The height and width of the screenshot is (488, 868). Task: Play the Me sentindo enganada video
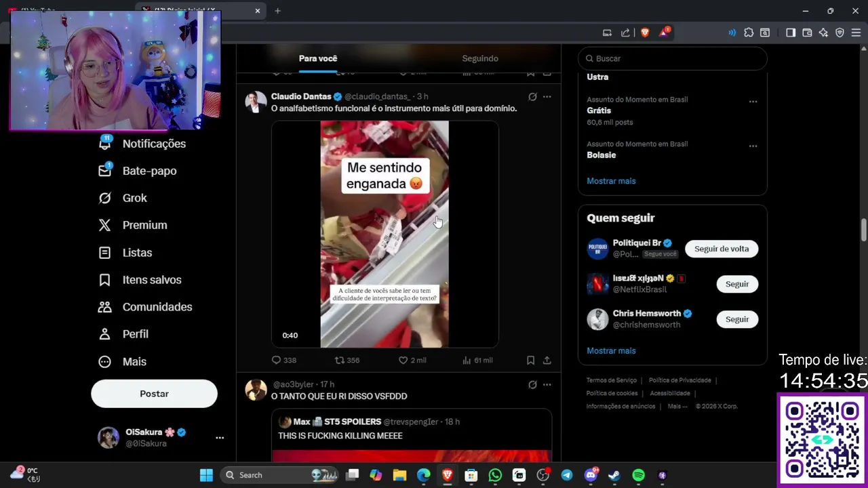click(x=384, y=235)
